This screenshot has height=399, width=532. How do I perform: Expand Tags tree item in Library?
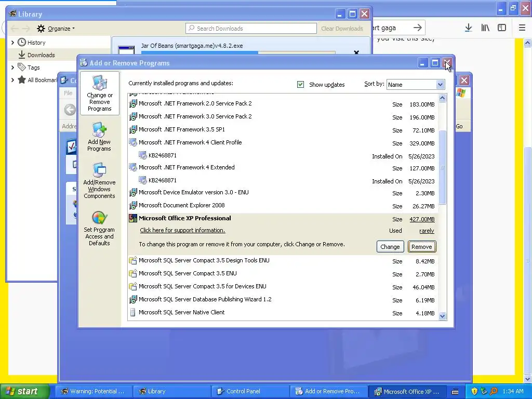click(x=12, y=68)
